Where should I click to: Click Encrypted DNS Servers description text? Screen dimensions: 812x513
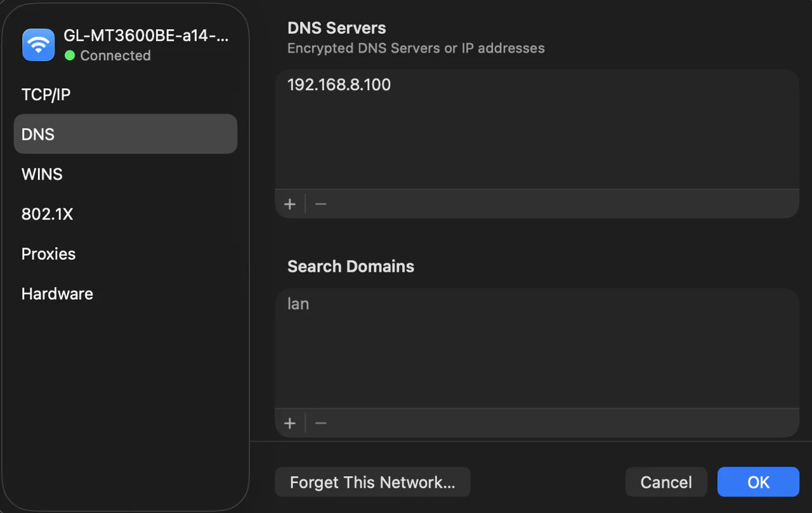416,48
